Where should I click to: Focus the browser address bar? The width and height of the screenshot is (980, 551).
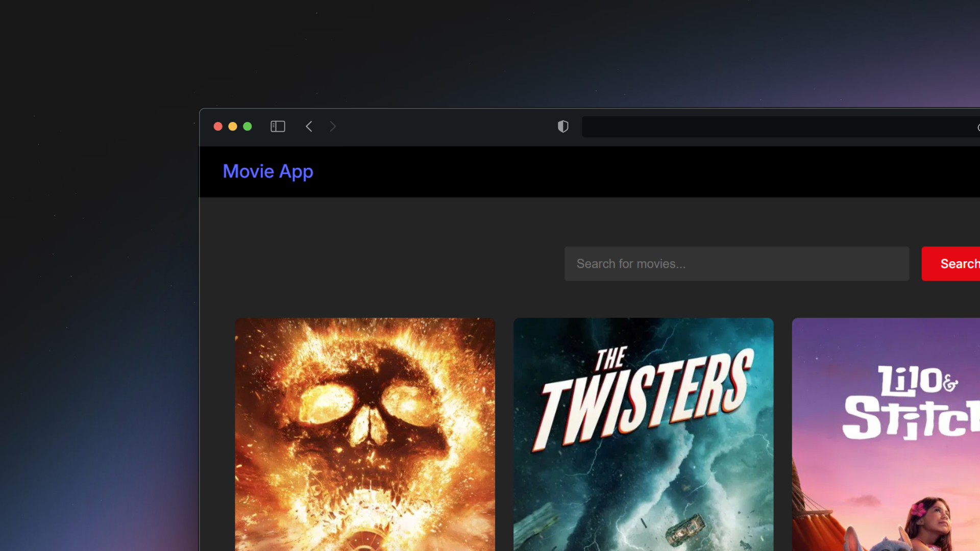point(781,127)
